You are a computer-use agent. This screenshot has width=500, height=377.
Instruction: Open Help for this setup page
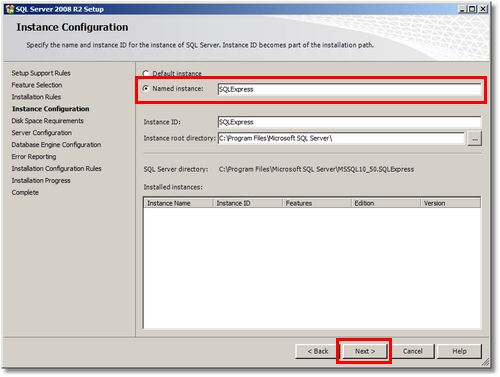coord(459,351)
